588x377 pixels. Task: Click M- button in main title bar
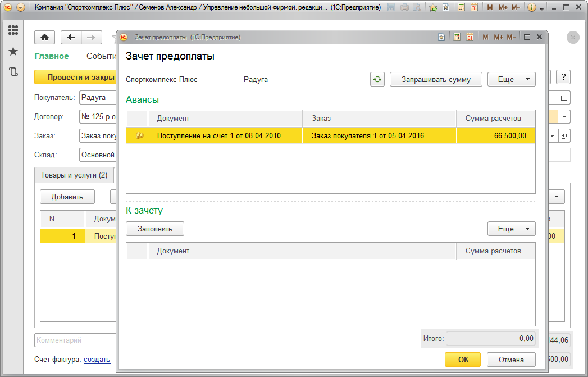click(516, 7)
